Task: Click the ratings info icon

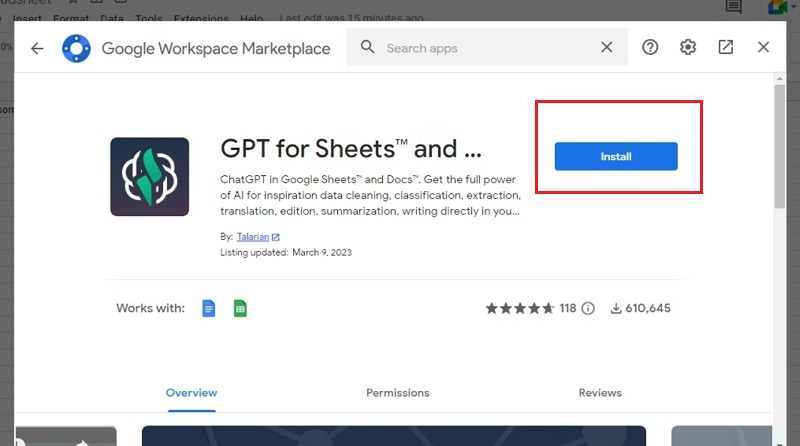Action: (588, 308)
